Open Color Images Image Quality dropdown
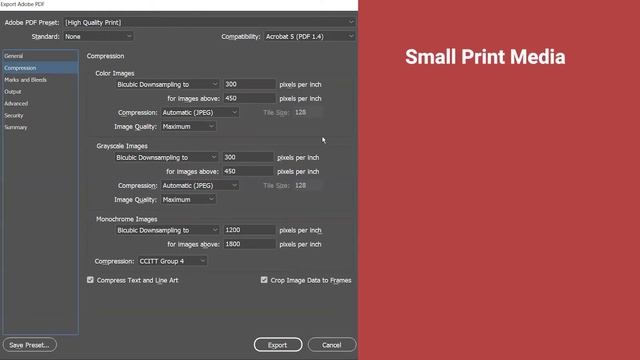This screenshot has height=360, width=640. 188,127
